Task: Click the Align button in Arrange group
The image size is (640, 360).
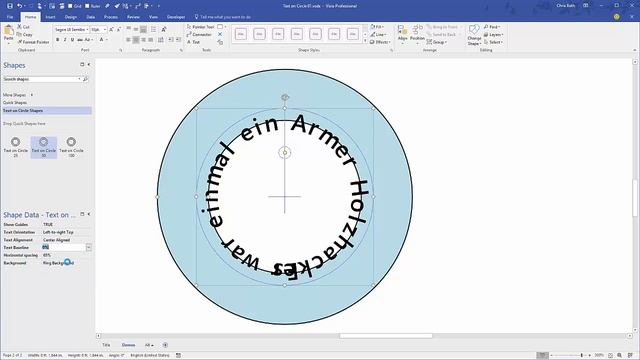Action: [x=402, y=34]
